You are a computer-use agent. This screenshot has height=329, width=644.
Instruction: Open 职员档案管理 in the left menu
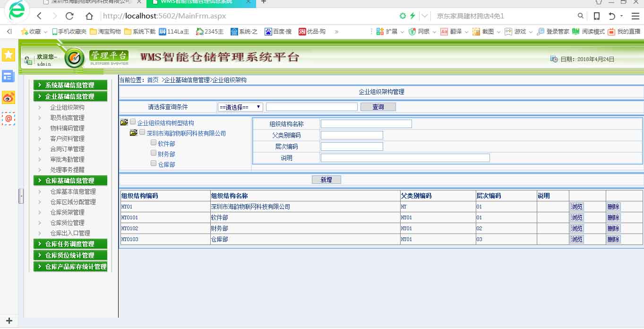(67, 118)
